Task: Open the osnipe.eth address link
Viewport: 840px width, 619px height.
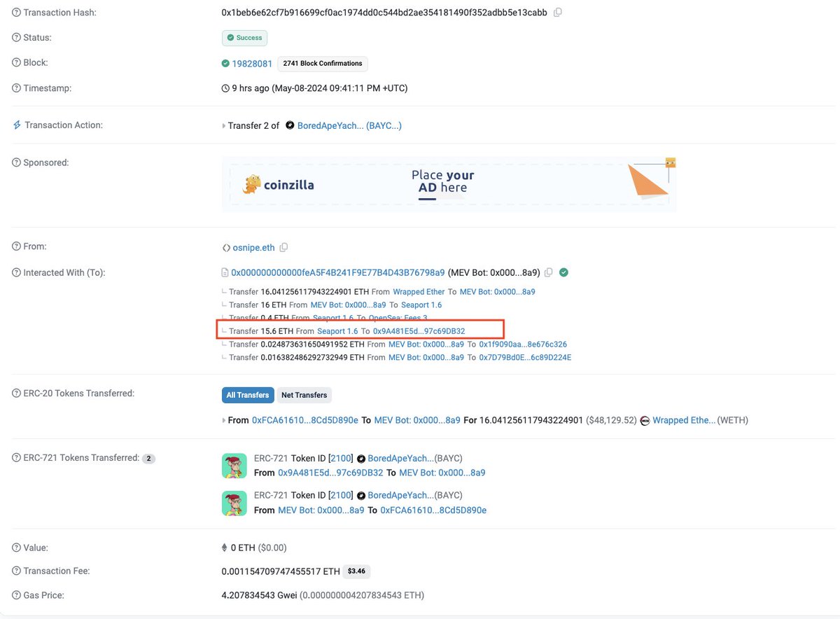Action: 254,248
